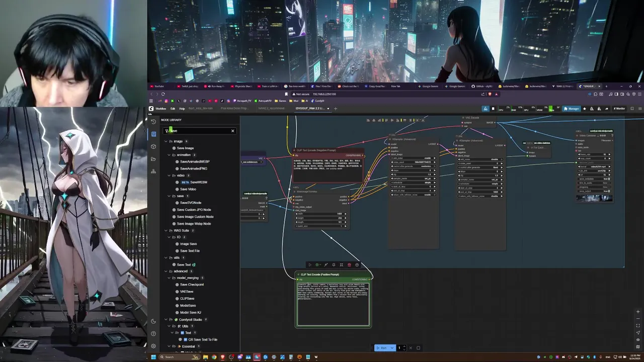
Task: Open selected node help info icon
Action: pos(357,265)
